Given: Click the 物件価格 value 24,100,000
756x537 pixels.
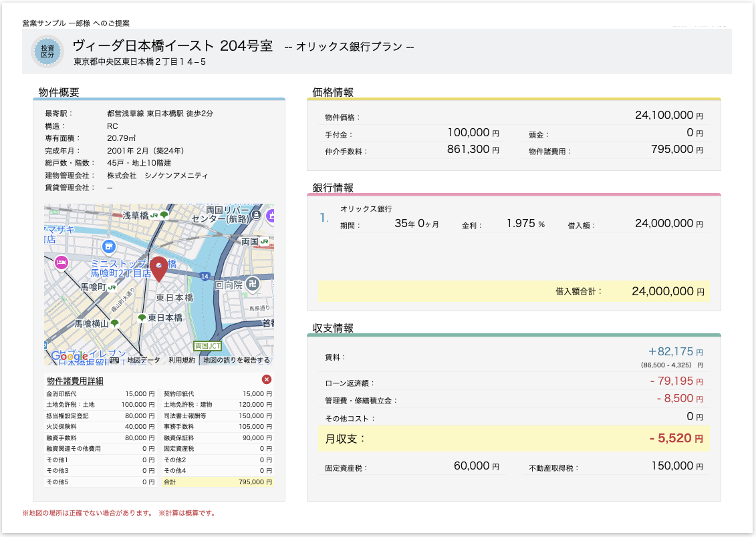Looking at the screenshot, I should point(664,116).
